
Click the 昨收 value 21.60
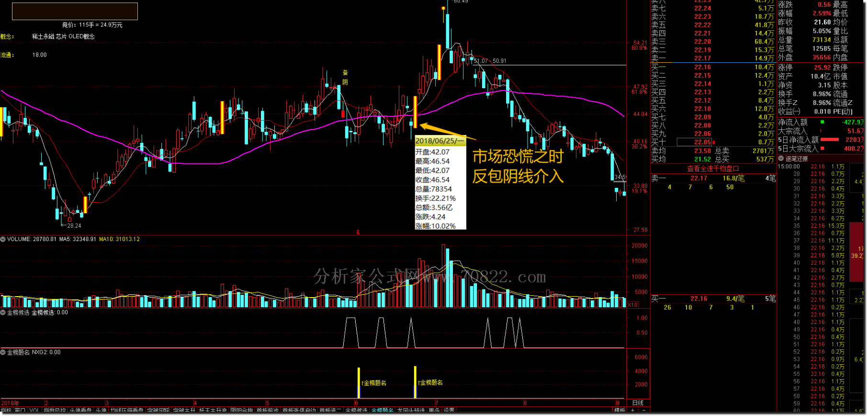823,22
